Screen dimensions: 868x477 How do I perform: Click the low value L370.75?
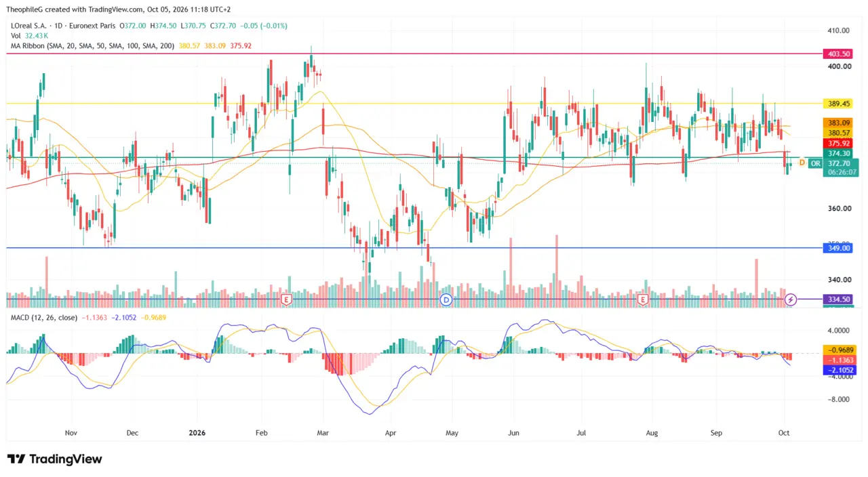192,26
